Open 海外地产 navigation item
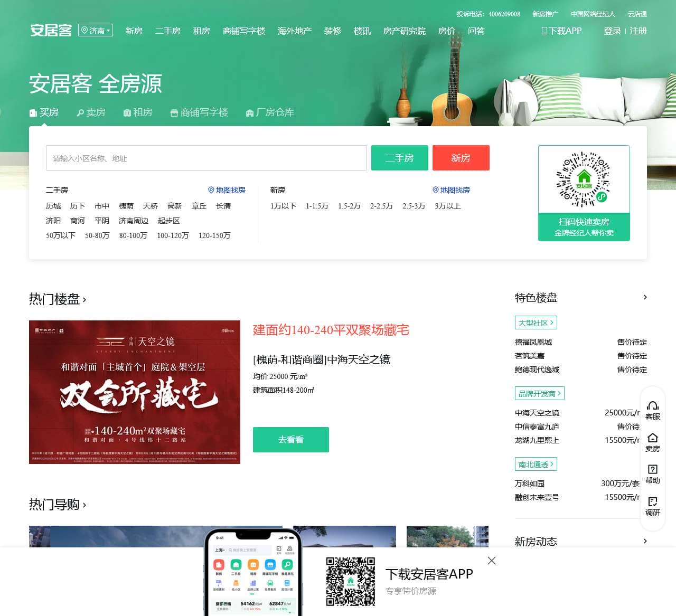 click(294, 31)
